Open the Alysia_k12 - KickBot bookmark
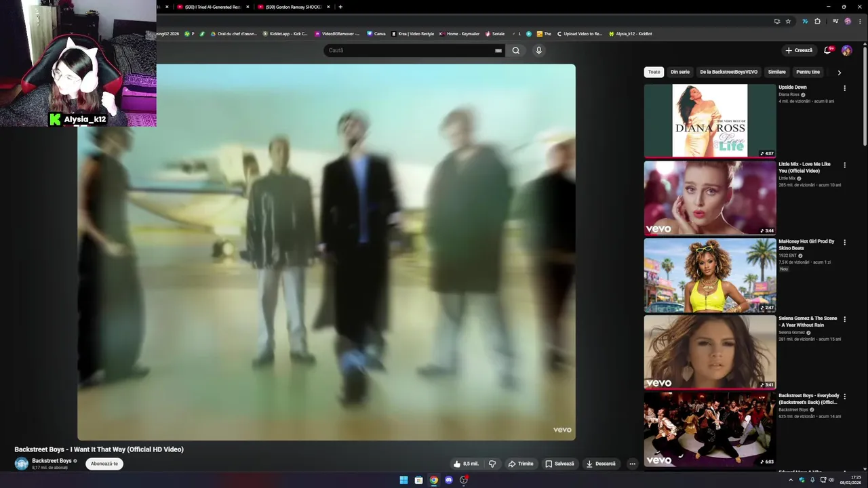The height and width of the screenshot is (488, 868). tap(631, 33)
